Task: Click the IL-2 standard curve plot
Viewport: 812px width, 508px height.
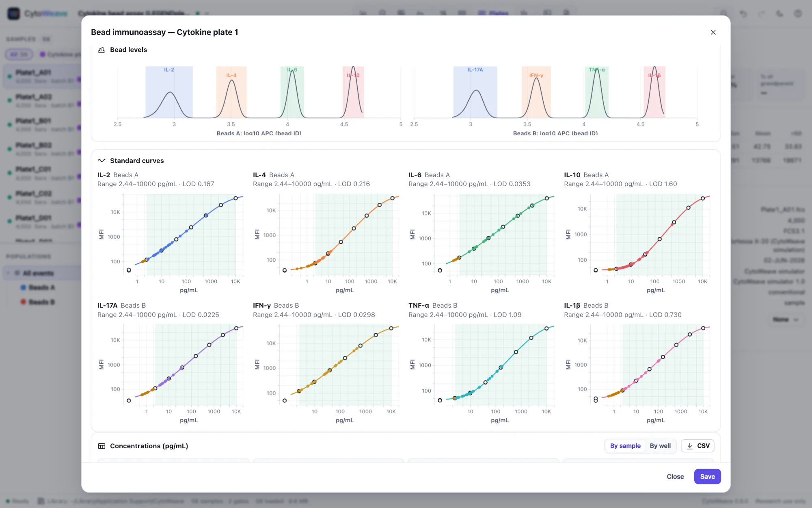Action: (x=183, y=234)
